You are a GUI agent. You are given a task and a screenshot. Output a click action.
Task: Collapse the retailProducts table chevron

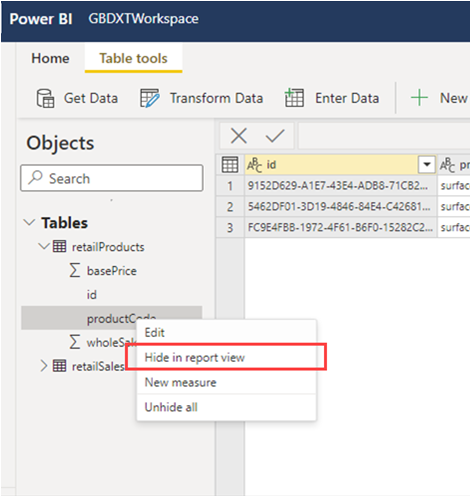coord(44,246)
